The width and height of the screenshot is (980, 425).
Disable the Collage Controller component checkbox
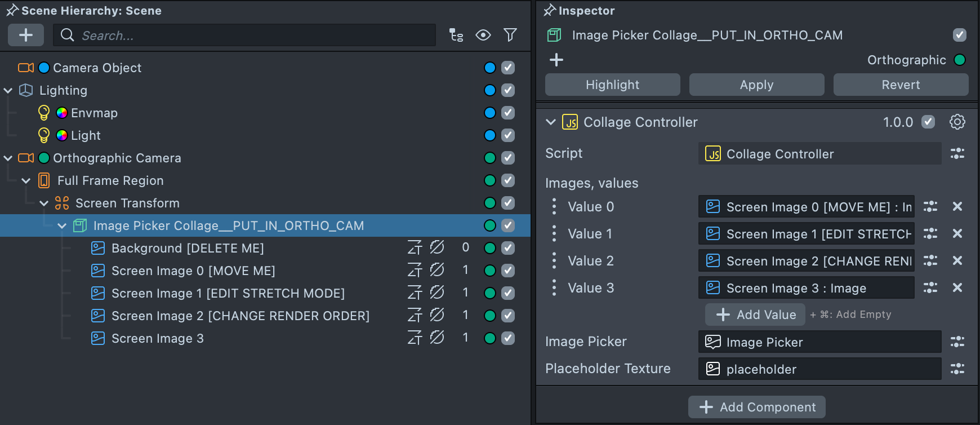928,122
